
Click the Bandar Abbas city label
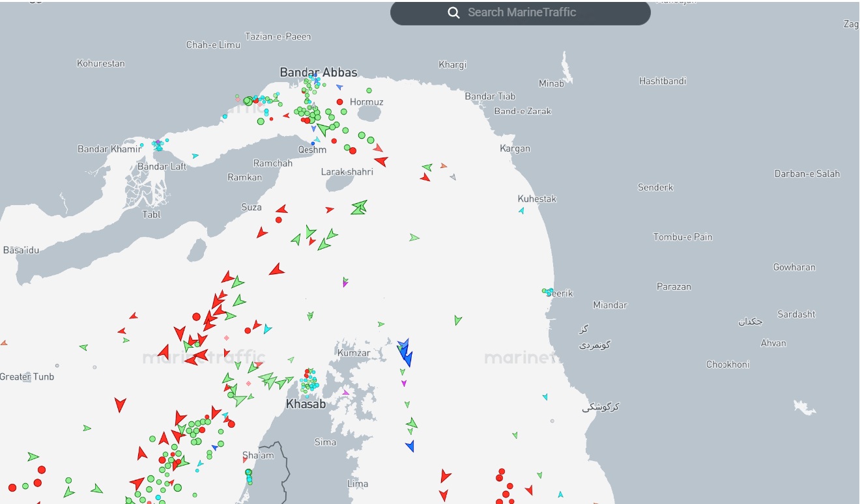pyautogui.click(x=319, y=72)
